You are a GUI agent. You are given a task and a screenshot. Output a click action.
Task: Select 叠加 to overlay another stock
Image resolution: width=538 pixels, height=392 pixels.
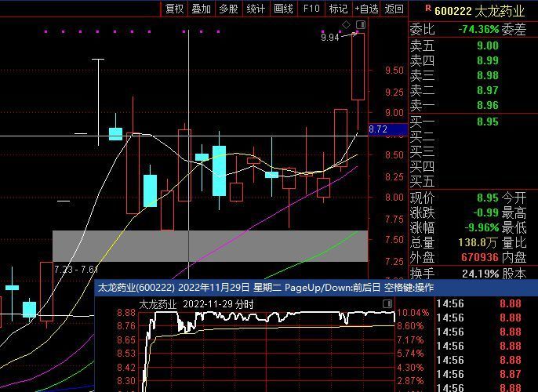(201, 9)
